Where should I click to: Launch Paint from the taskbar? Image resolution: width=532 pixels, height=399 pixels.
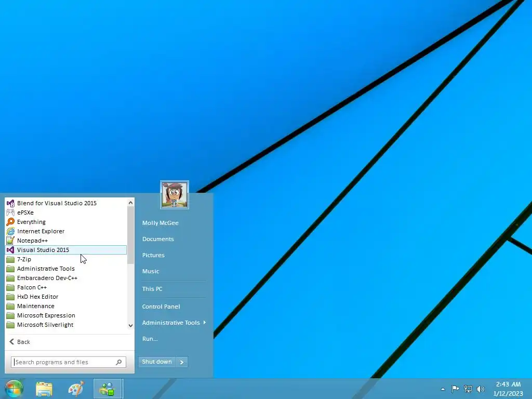click(76, 389)
